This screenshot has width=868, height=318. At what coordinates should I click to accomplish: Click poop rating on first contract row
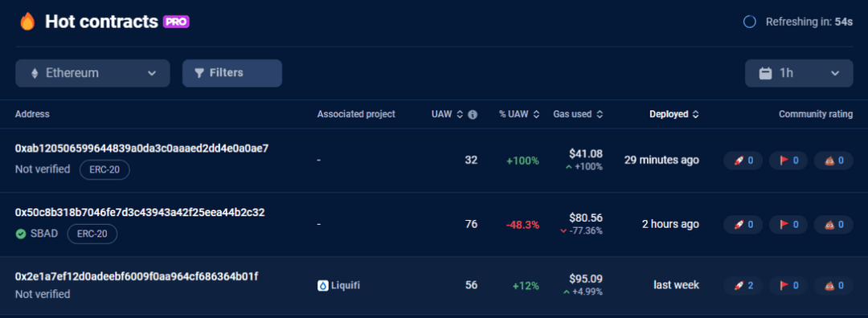coord(833,161)
